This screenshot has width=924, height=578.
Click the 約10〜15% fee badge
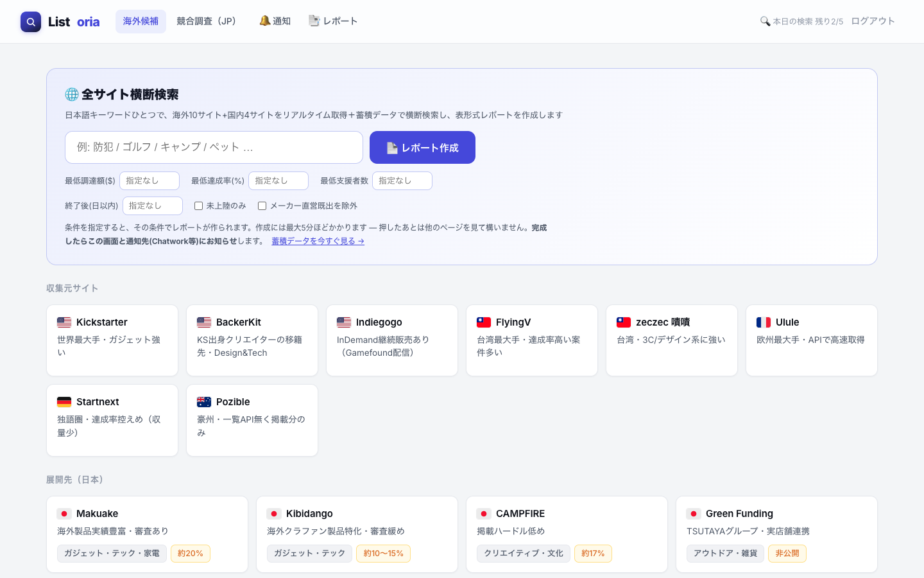pos(383,554)
